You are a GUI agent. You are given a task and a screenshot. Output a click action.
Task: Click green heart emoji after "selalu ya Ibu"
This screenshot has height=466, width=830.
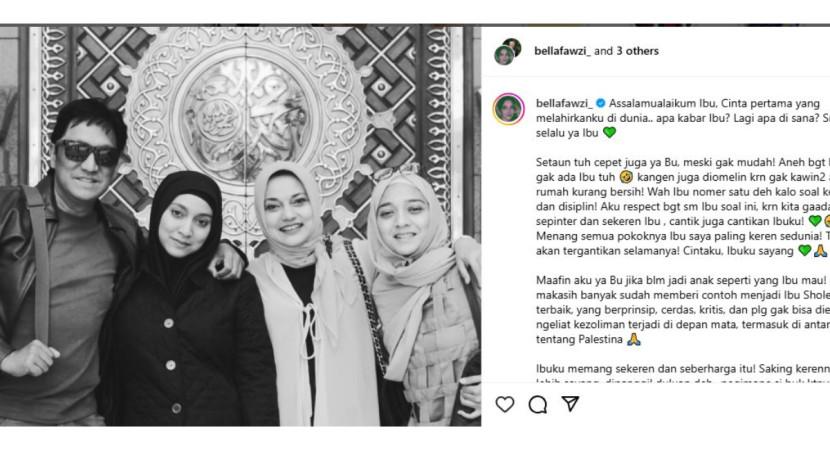point(609,132)
